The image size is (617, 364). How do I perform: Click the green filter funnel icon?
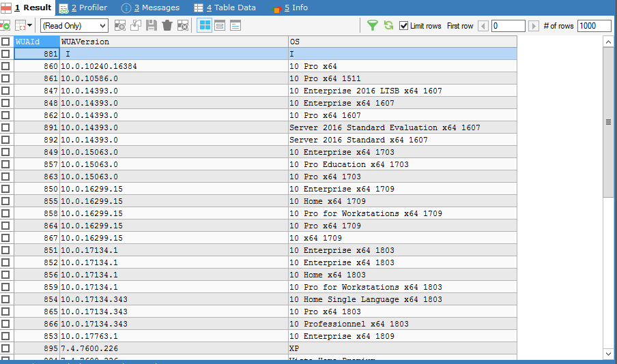click(x=372, y=25)
